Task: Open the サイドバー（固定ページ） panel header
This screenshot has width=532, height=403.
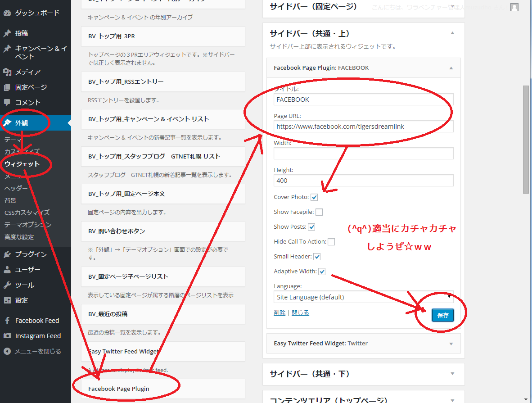Action: point(363,8)
